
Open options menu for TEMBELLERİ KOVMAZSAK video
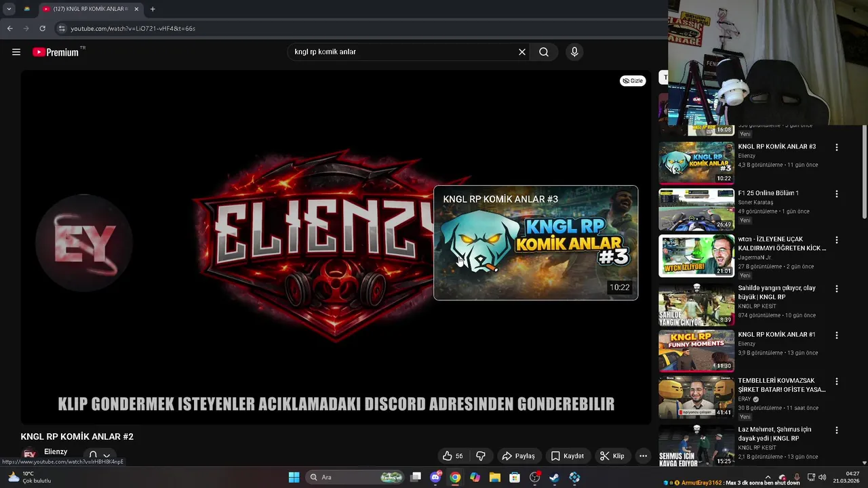coord(837,382)
